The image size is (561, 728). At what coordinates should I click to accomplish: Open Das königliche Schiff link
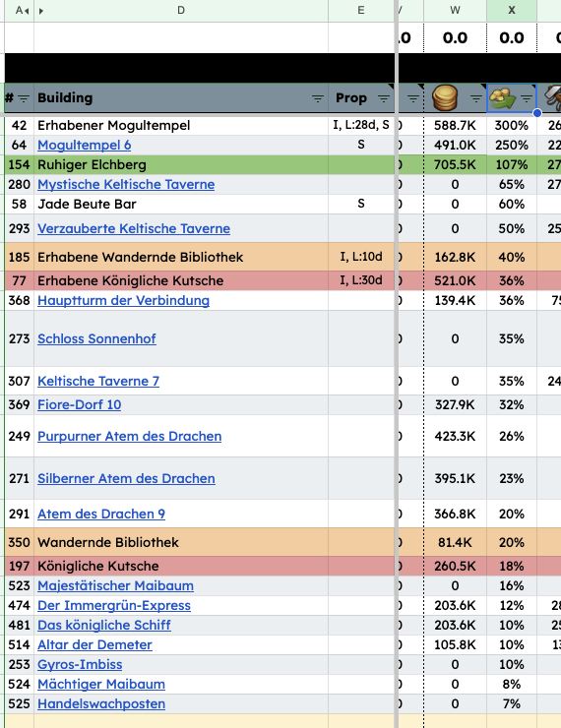point(104,625)
